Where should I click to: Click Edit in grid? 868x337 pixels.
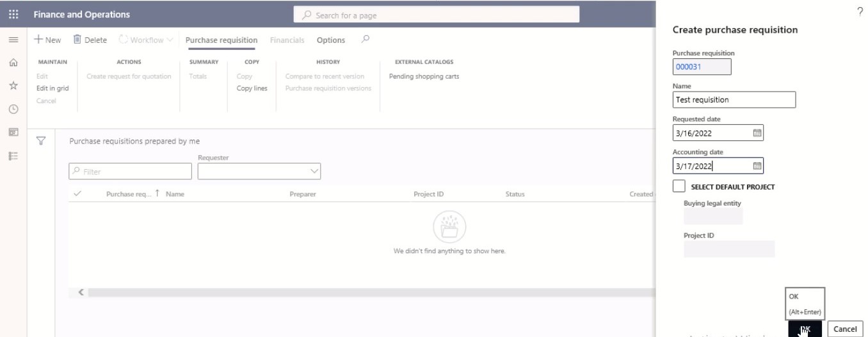tap(52, 88)
